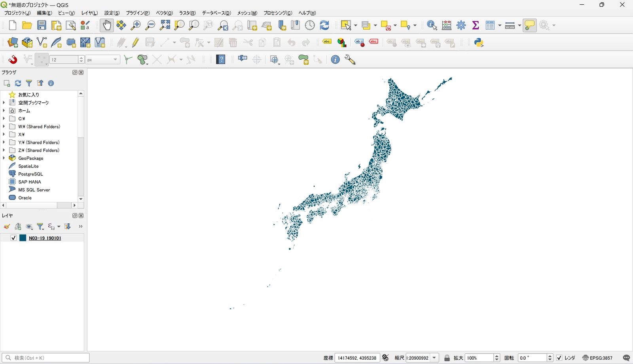The height and width of the screenshot is (364, 633).
Task: Click the N03-19_190101 layer name
Action: [x=45, y=238]
